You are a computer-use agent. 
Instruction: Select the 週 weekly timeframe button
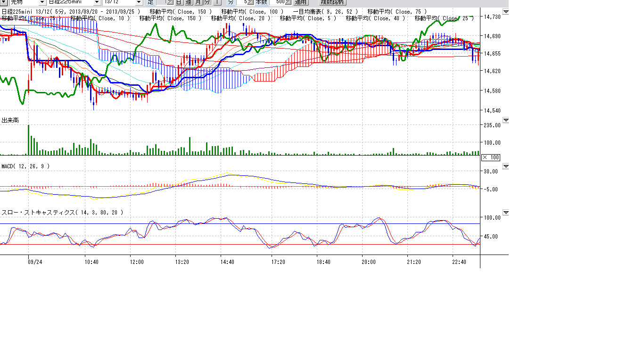point(189,2)
